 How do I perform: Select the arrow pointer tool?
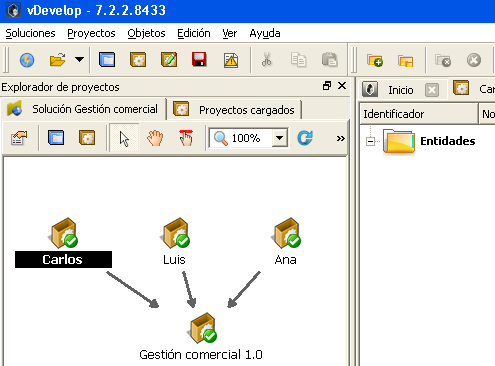124,138
